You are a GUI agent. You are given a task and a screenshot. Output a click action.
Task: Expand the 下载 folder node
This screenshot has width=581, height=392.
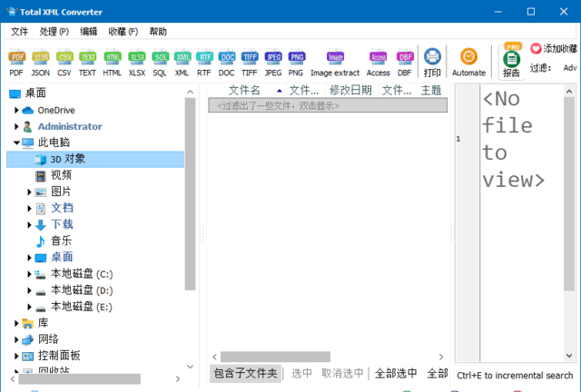(29, 224)
